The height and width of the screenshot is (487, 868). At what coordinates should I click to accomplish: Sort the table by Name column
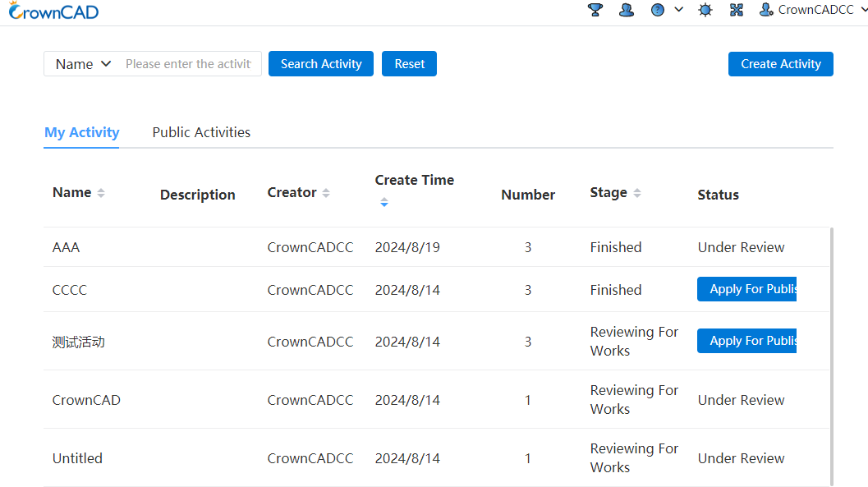click(101, 193)
